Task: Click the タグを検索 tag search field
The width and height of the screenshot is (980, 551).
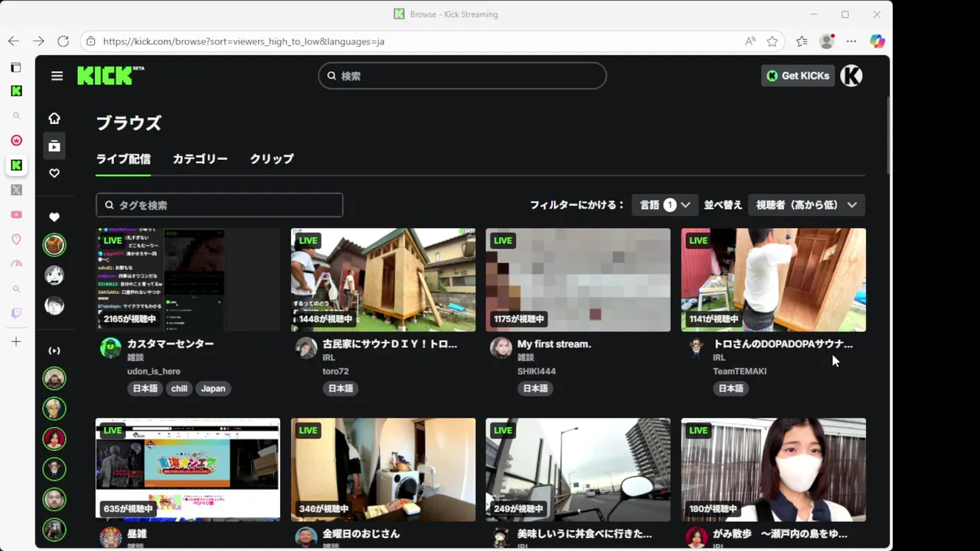Action: (219, 205)
